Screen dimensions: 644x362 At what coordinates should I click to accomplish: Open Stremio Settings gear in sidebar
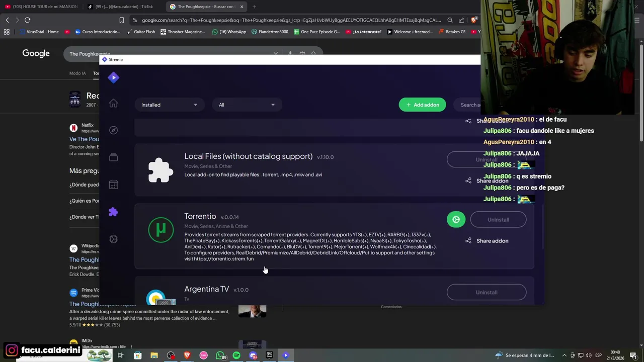point(113,239)
